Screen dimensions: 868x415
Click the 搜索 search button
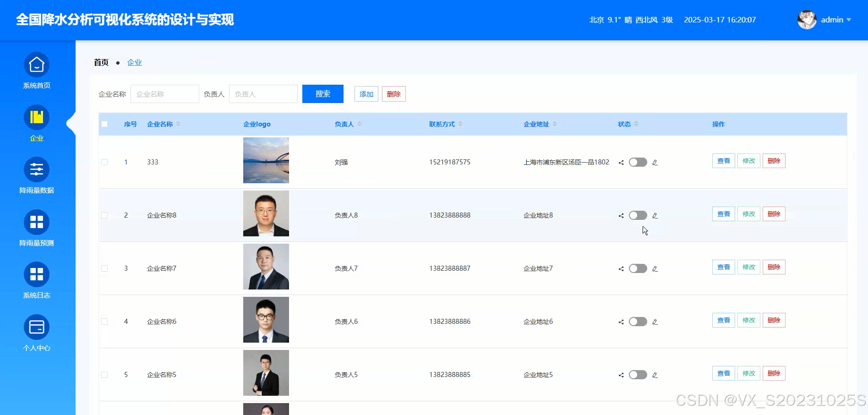coord(322,93)
